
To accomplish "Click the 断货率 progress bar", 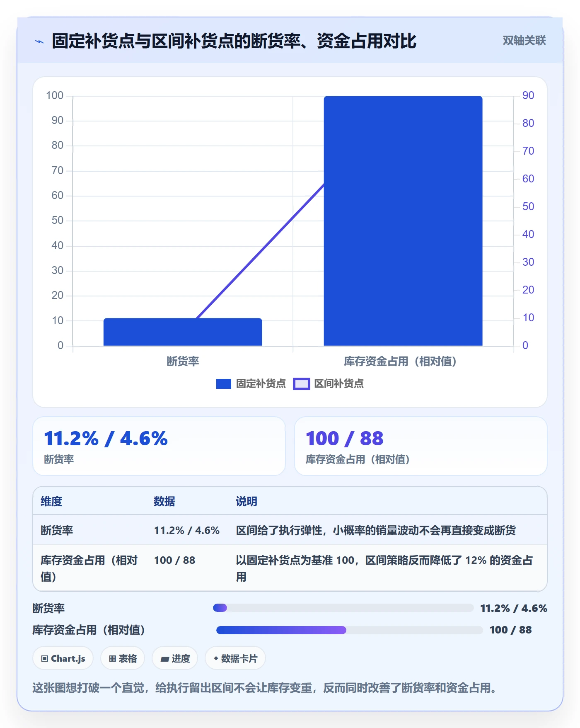I will 343,608.
